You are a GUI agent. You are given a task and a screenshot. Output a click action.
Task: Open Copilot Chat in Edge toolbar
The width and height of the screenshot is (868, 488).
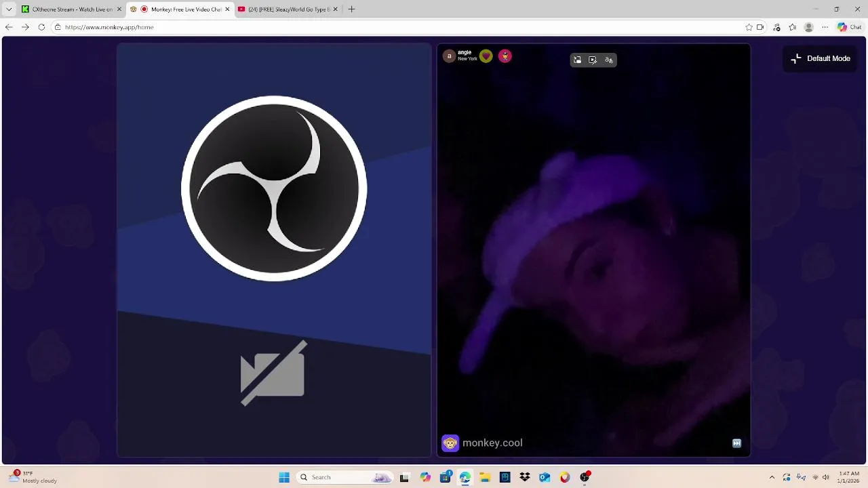pyautogui.click(x=849, y=27)
